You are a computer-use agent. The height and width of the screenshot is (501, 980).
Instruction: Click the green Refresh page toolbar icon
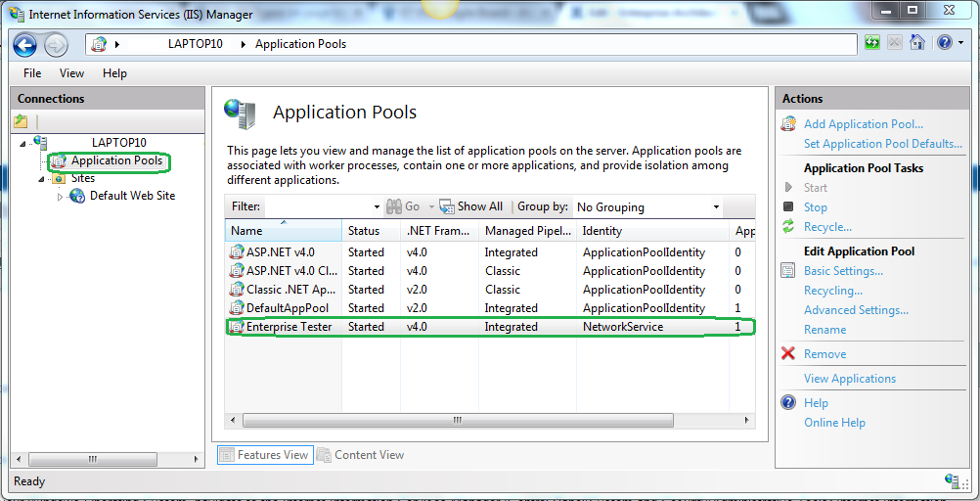coord(871,43)
